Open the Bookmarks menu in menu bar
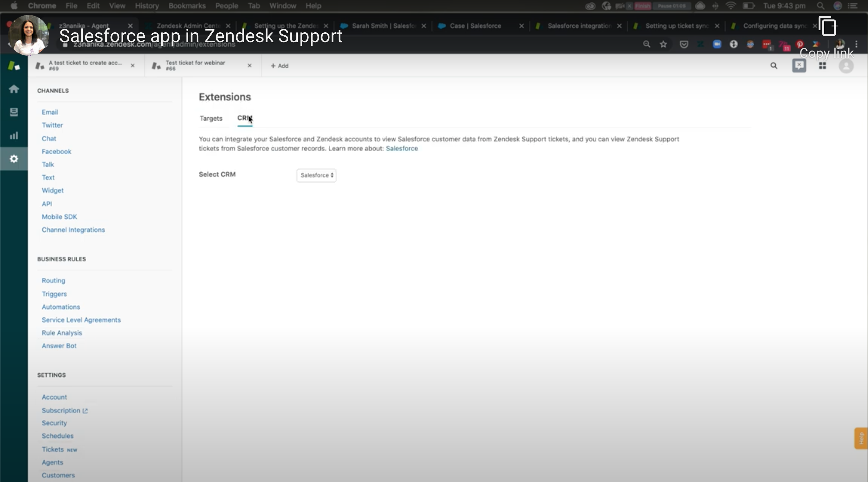This screenshot has height=482, width=868. pos(187,6)
